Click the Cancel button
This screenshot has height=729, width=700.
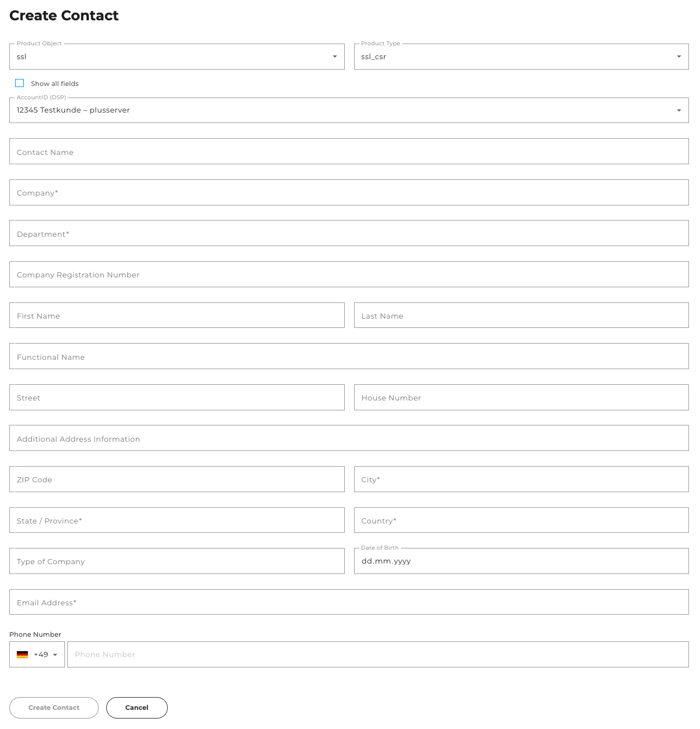click(136, 708)
